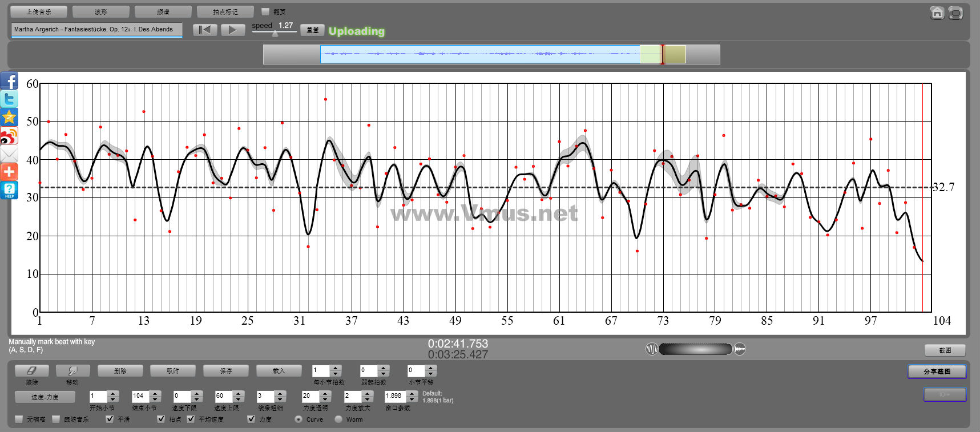Enable the 跟随音乐 checkbox

coord(56,419)
